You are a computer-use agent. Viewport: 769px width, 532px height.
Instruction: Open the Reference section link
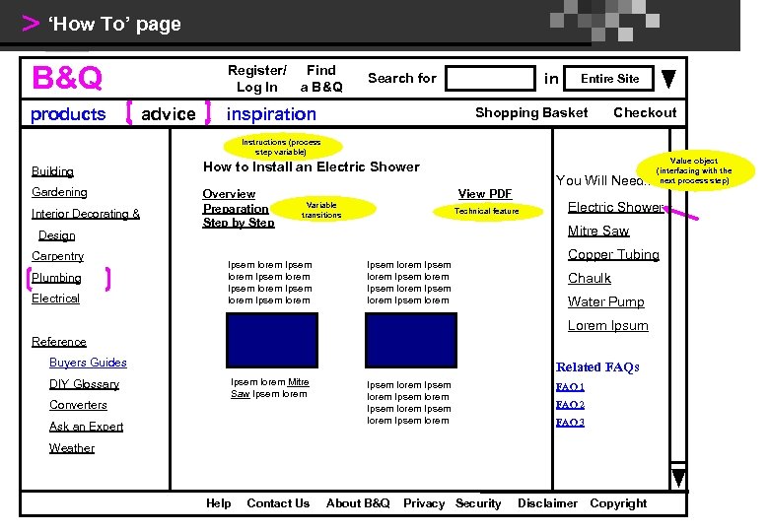[59, 342]
